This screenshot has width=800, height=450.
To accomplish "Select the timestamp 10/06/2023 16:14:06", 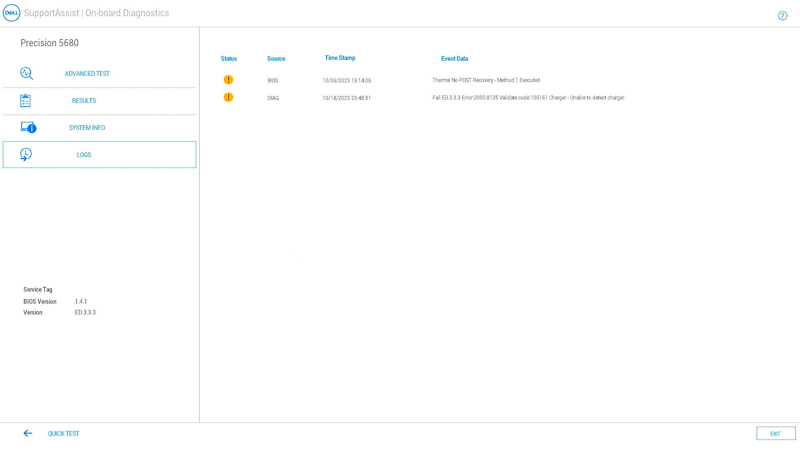I will click(346, 81).
